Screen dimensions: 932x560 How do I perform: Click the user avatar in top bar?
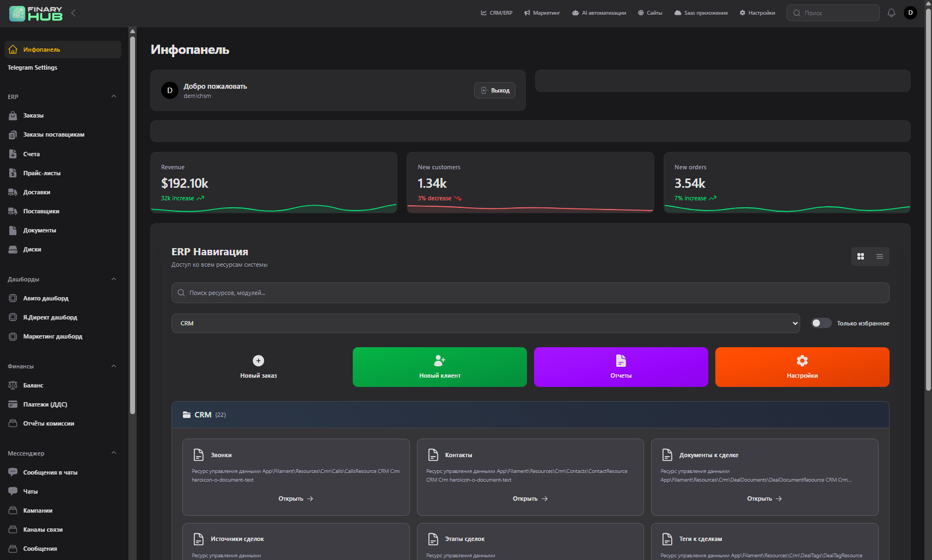tap(910, 13)
